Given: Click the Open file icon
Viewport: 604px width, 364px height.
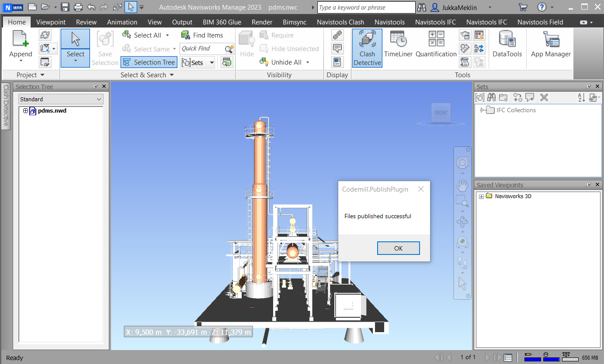Looking at the screenshot, I should [x=45, y=7].
